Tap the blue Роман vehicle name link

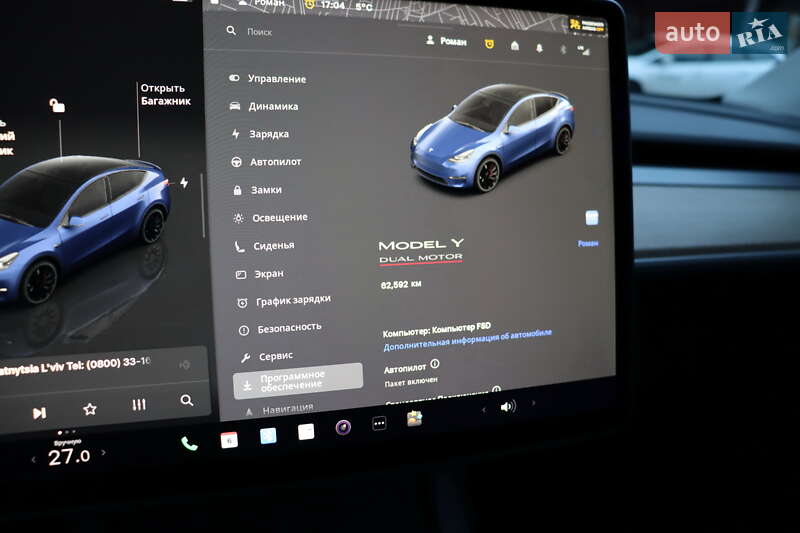588,243
